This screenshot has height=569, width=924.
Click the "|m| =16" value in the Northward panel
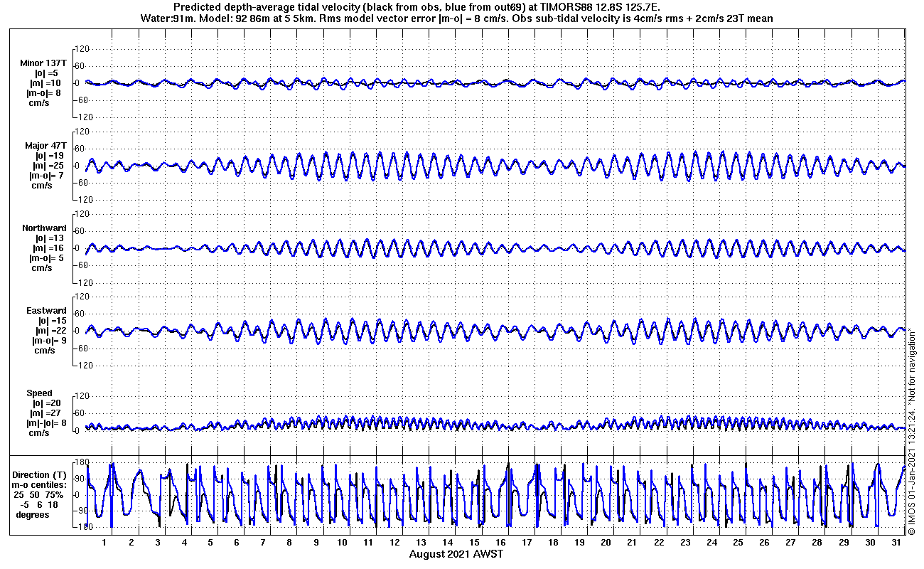47,248
